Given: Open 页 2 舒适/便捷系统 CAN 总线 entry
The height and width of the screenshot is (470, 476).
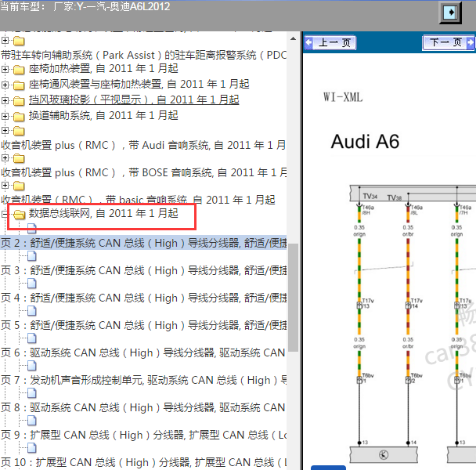Looking at the screenshot, I should click(143, 243).
